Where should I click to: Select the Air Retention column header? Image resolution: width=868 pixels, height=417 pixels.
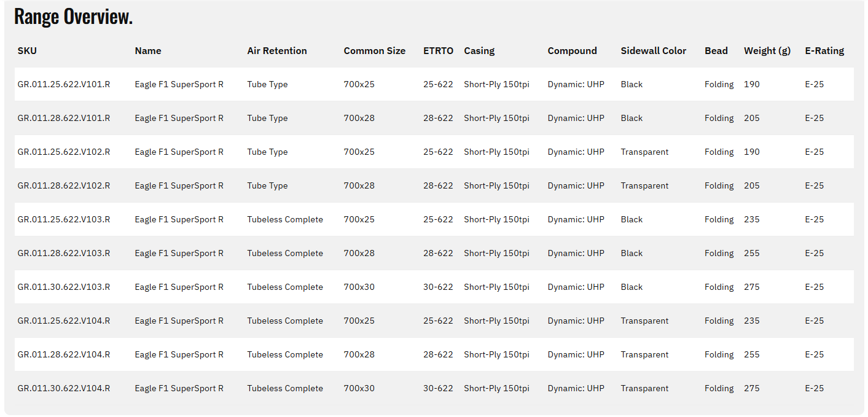276,51
